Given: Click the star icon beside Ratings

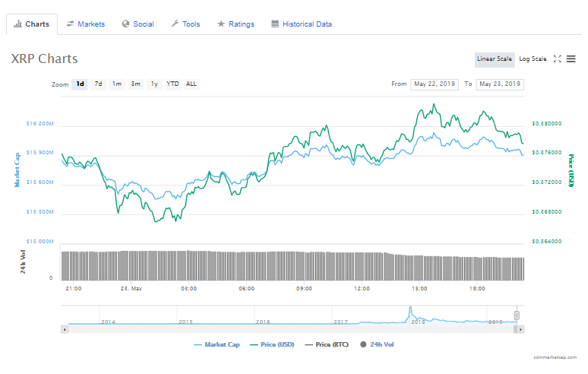Looking at the screenshot, I should [x=221, y=24].
